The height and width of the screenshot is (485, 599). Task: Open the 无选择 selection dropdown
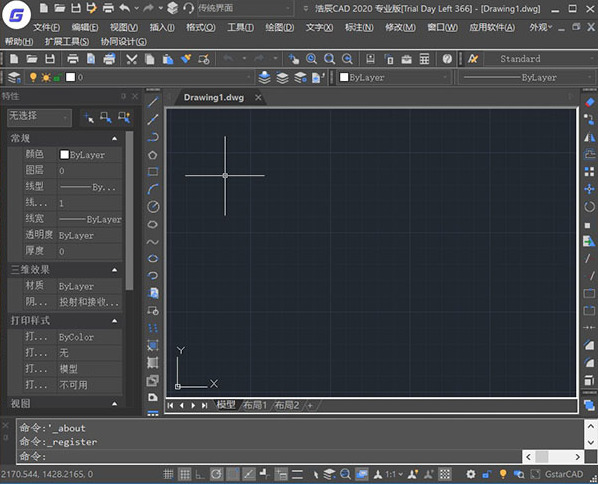(x=39, y=117)
